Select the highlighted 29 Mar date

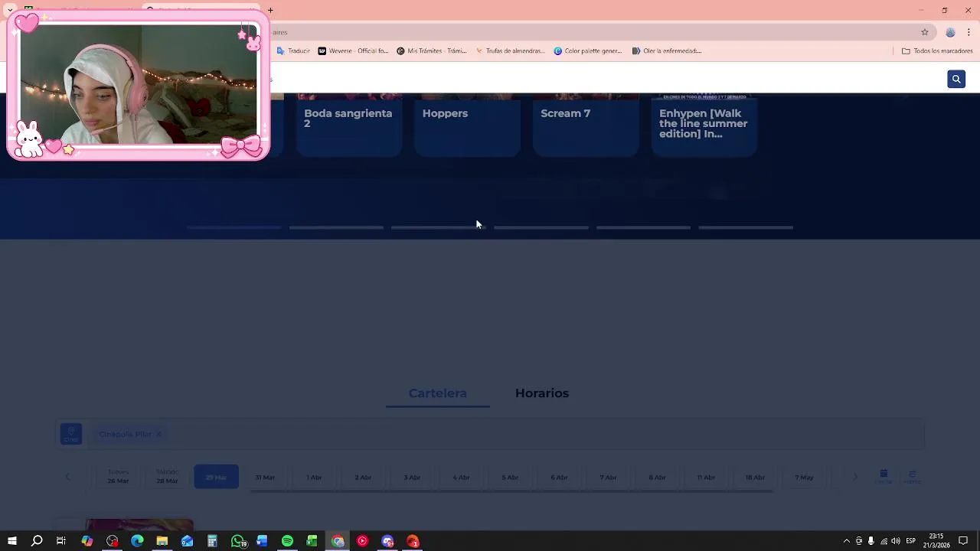tap(216, 477)
